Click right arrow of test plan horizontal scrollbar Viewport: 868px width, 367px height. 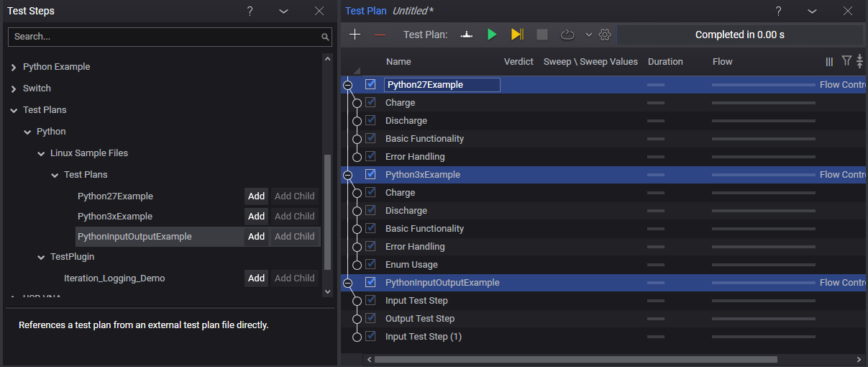click(x=859, y=359)
